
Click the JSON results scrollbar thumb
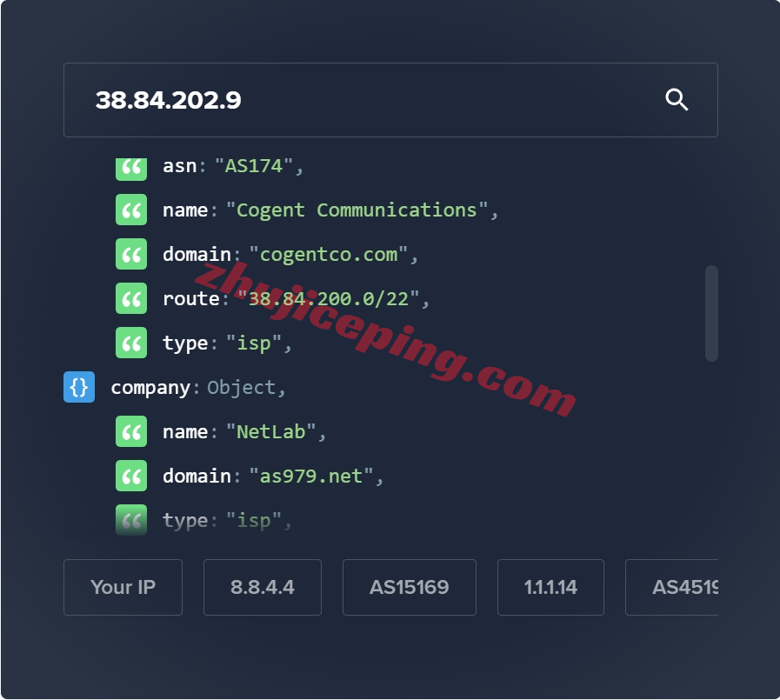(x=711, y=313)
